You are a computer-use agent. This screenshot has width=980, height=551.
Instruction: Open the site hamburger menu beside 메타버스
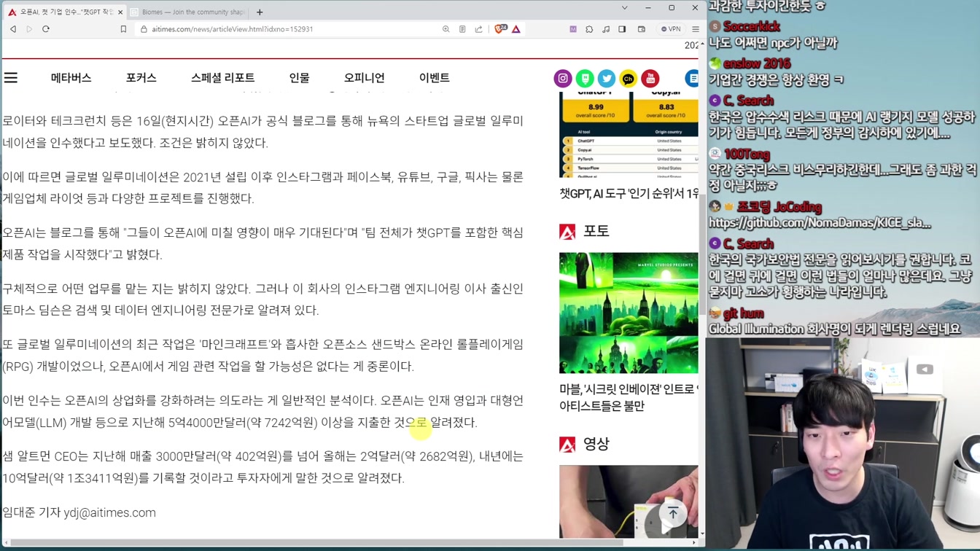pyautogui.click(x=11, y=77)
